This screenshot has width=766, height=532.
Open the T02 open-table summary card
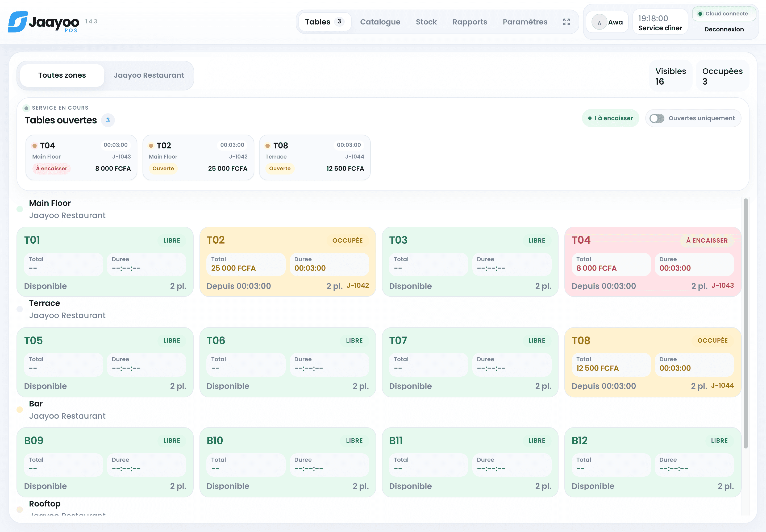click(x=198, y=157)
